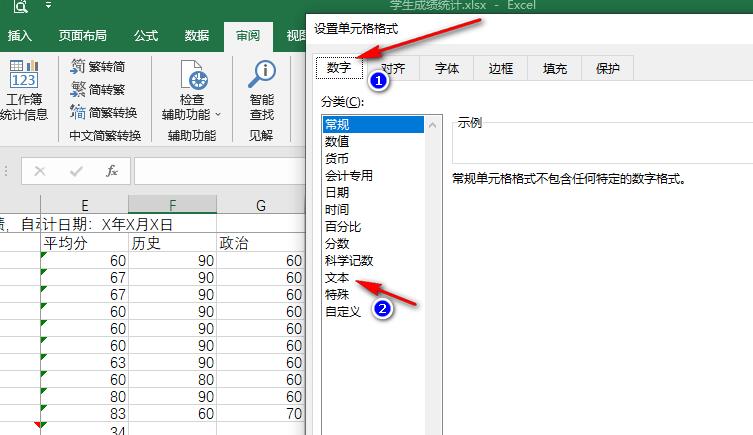Click the confirm checkmark in formula bar

[76, 171]
